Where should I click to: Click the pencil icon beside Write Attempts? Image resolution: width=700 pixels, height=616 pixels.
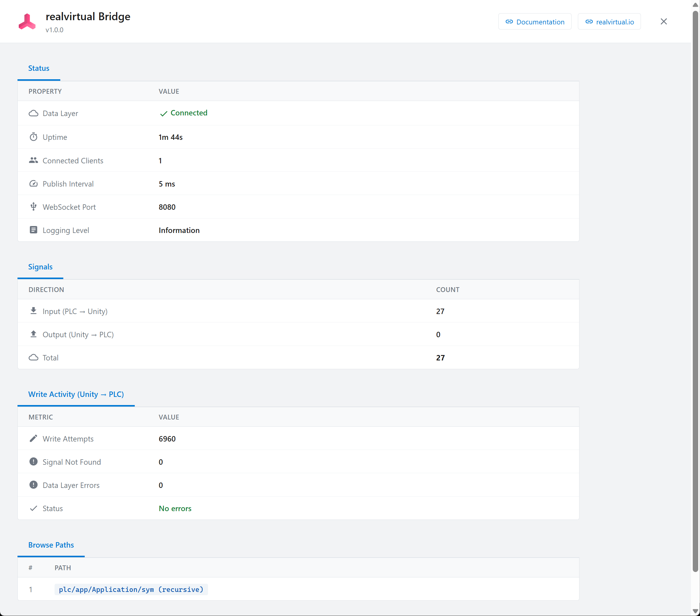pyautogui.click(x=33, y=438)
